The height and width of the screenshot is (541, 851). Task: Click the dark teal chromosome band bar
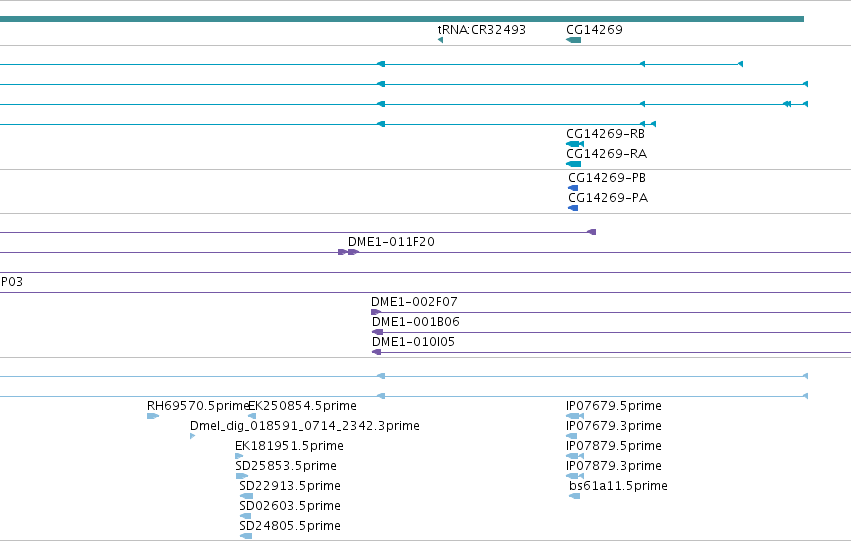coord(402,19)
